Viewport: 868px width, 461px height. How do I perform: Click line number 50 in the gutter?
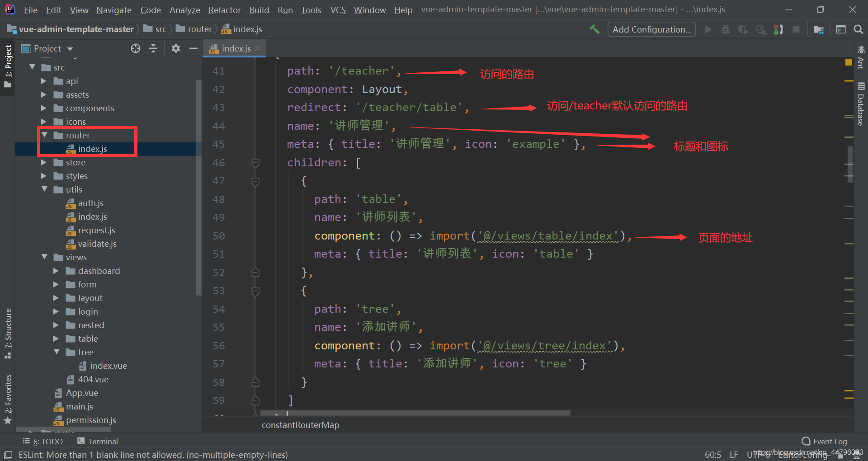pyautogui.click(x=219, y=236)
